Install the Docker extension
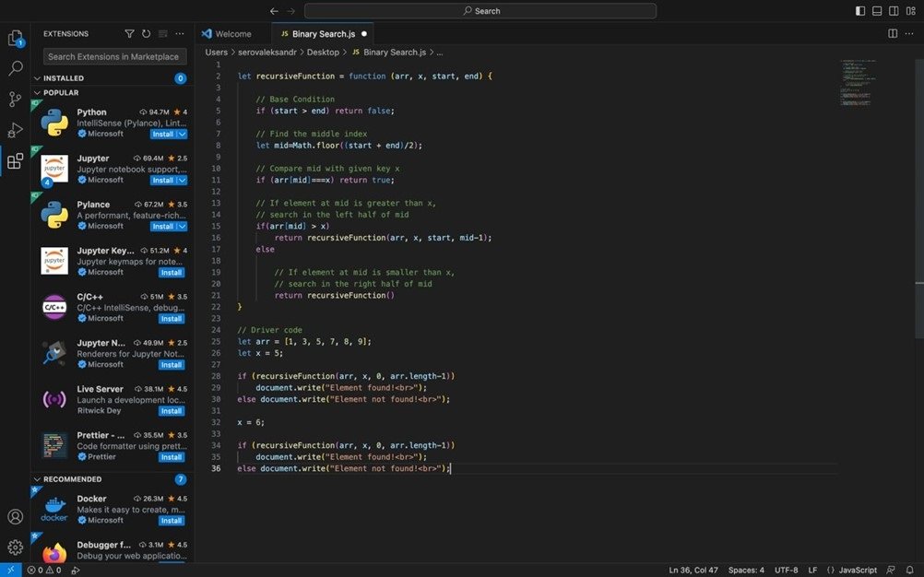Viewport: 924px width, 577px height. coord(172,521)
